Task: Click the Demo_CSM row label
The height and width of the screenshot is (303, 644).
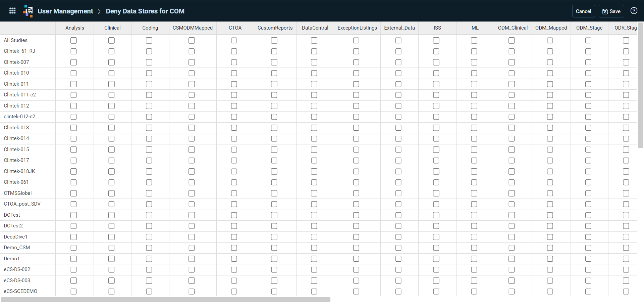Action: coord(17,248)
